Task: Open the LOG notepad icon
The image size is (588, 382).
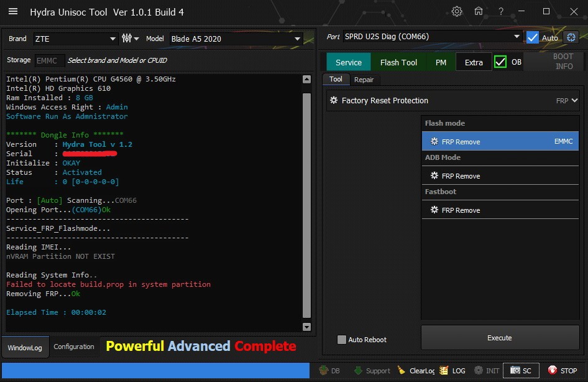Action: click(x=444, y=371)
